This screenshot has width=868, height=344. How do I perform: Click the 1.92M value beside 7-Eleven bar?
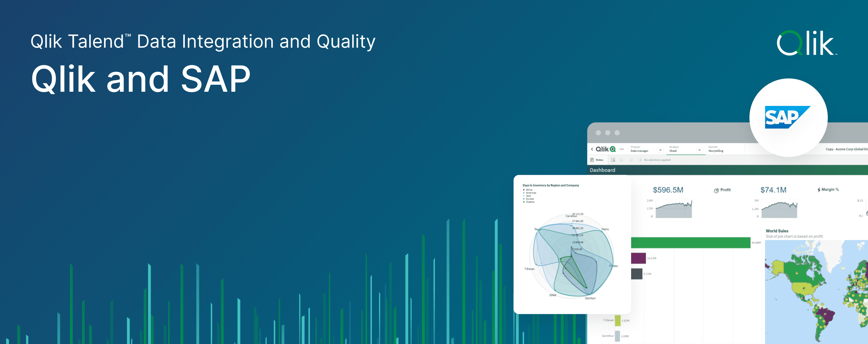[x=625, y=321]
